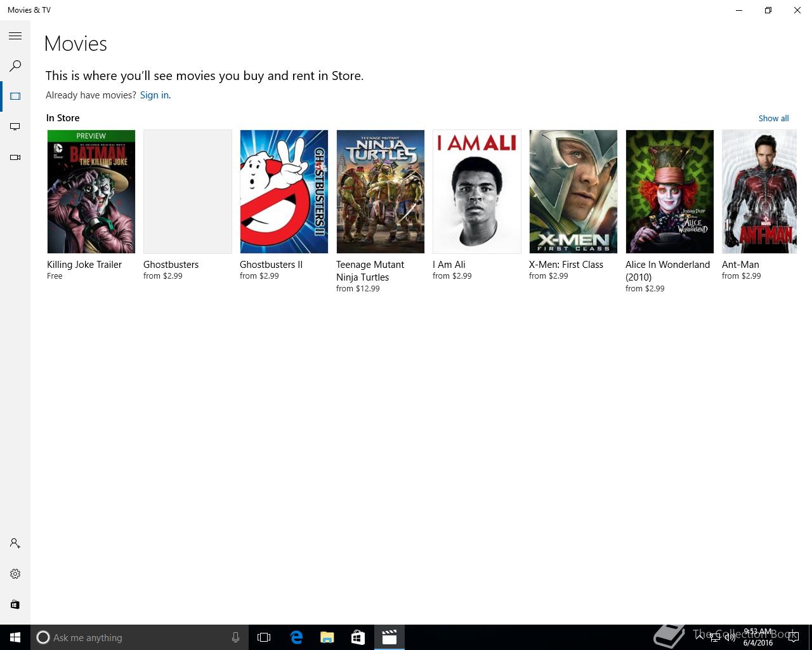Click the Alice In Wonderland (2010) title
The width and height of the screenshot is (812, 650).
click(x=667, y=271)
